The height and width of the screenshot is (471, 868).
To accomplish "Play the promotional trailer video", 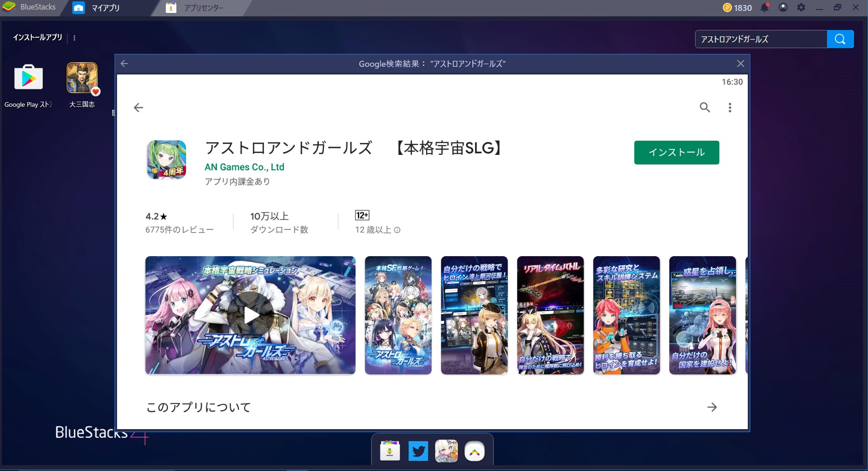I will pos(250,315).
